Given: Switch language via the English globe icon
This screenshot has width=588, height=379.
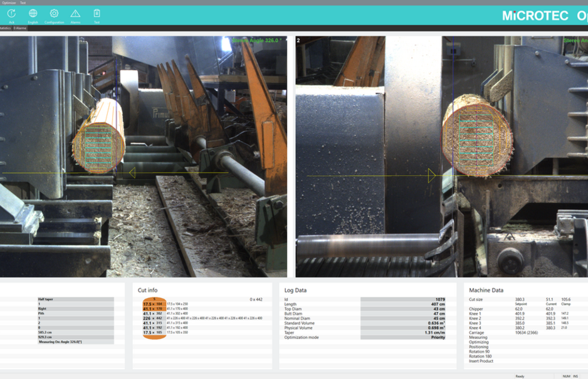Looking at the screenshot, I should pos(33,16).
